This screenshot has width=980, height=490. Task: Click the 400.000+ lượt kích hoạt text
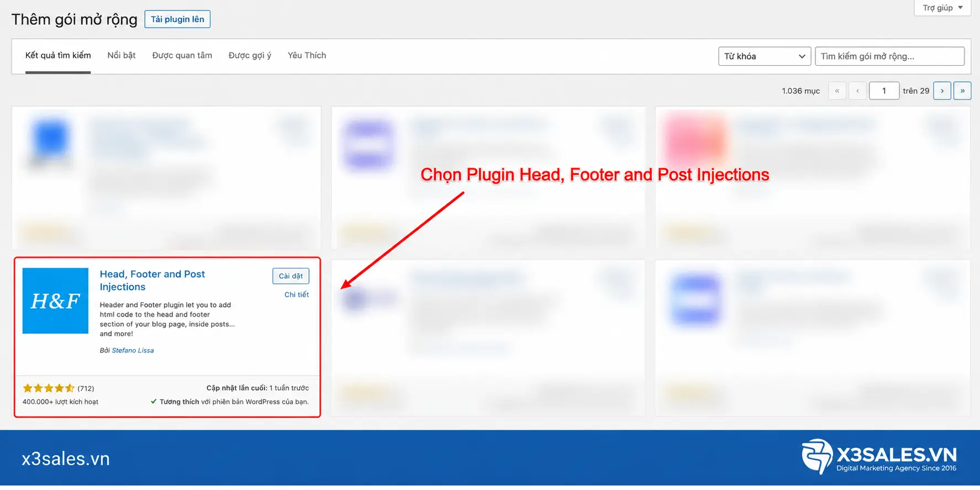tap(60, 402)
